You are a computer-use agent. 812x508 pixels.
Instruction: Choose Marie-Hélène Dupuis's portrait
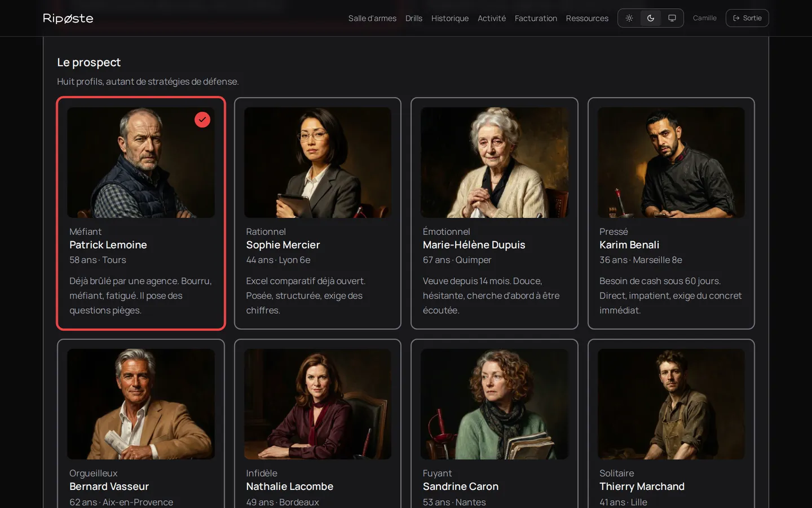tap(495, 163)
